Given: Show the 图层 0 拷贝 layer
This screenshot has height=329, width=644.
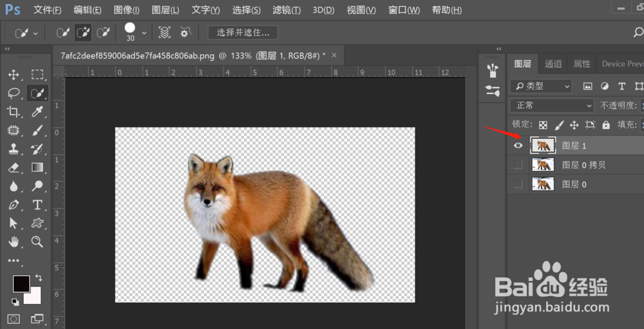Looking at the screenshot, I should click(x=518, y=165).
